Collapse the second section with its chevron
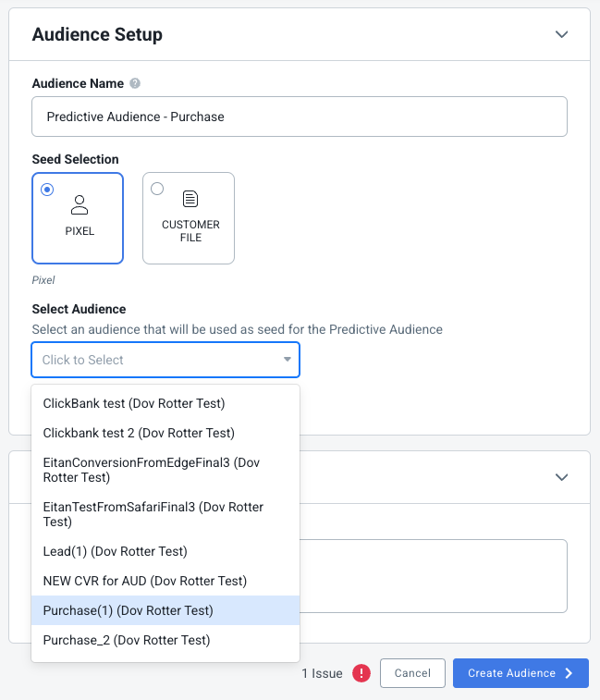Image resolution: width=600 pixels, height=700 pixels. pos(561,477)
